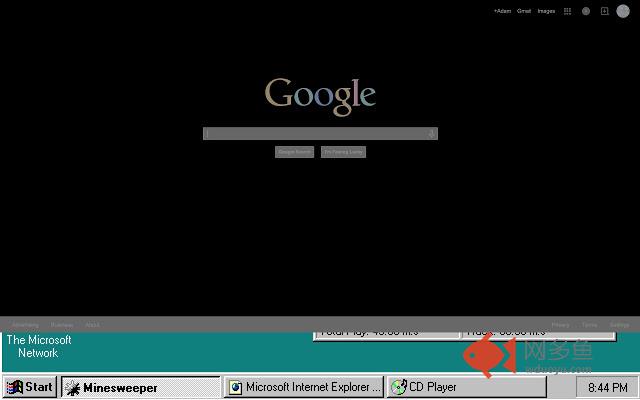Switch to Microsoft Internet Explorer taskbar button

pos(304,387)
